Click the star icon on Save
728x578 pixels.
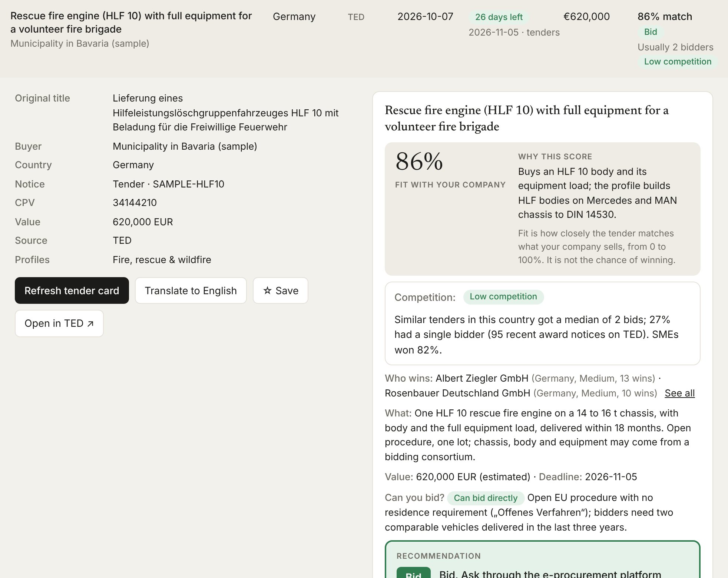[267, 290]
